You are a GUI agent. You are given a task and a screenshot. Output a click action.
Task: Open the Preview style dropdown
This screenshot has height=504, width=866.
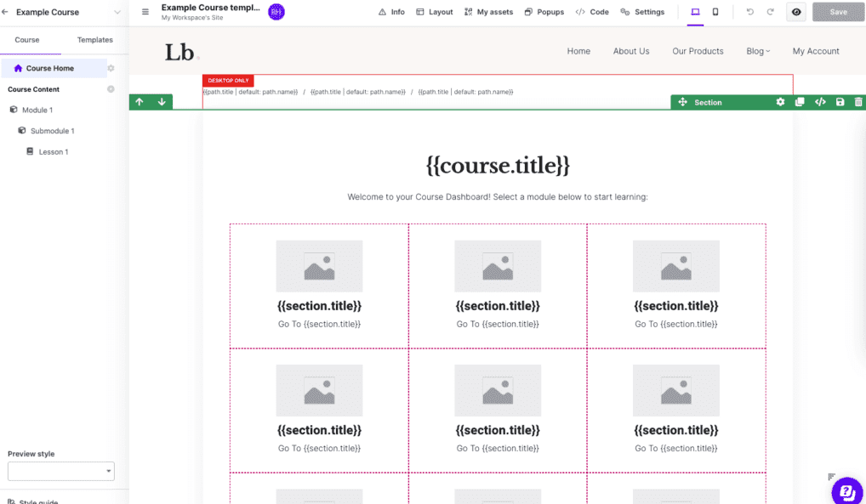(x=60, y=471)
